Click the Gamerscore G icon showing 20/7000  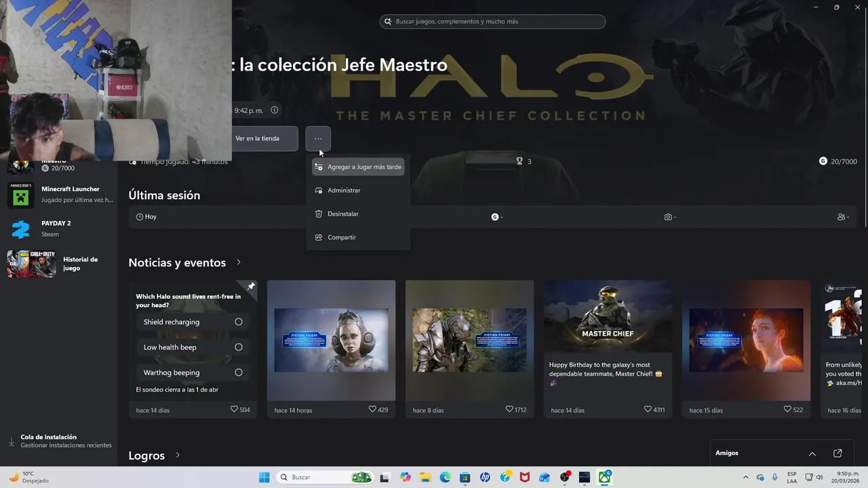tap(823, 161)
